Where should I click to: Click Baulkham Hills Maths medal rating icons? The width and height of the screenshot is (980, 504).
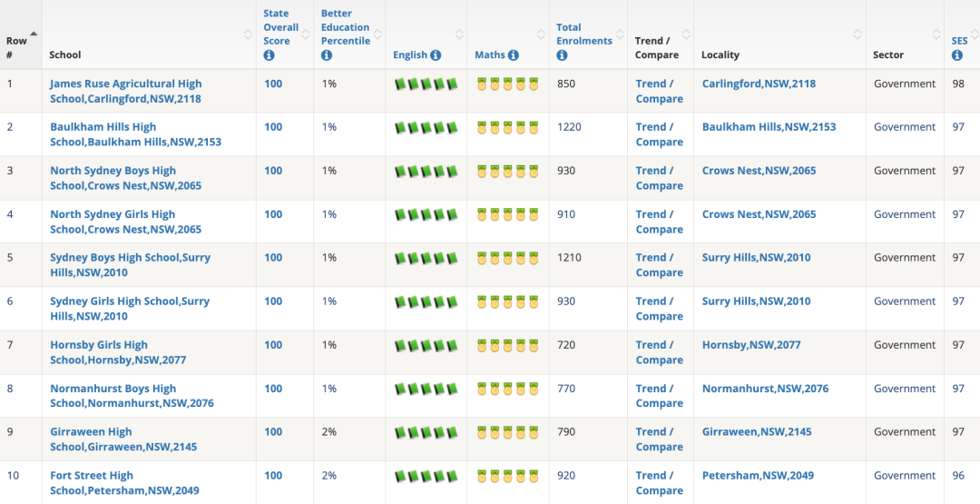507,127
